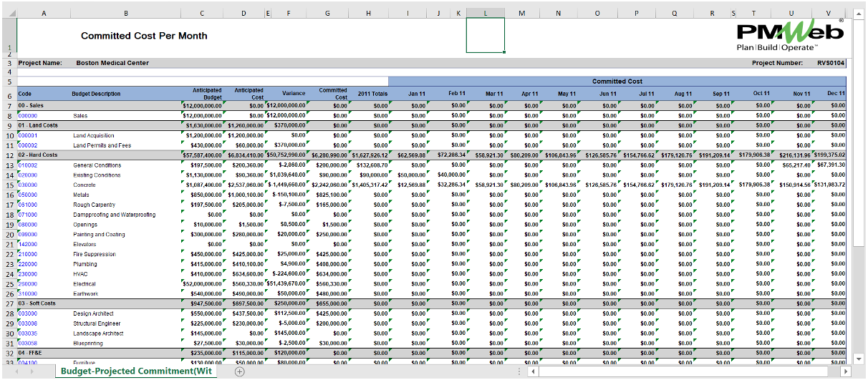Select the 'Boston Medical Center' project name cell

(x=112, y=63)
